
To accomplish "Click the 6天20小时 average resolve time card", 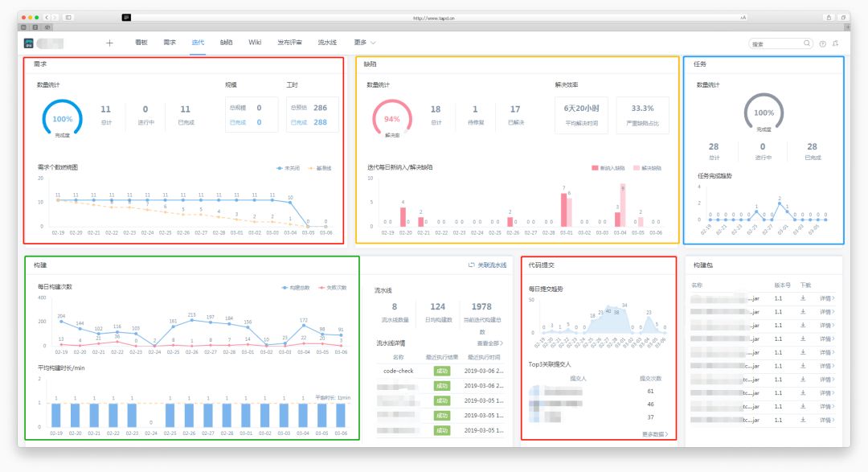I will pyautogui.click(x=581, y=115).
